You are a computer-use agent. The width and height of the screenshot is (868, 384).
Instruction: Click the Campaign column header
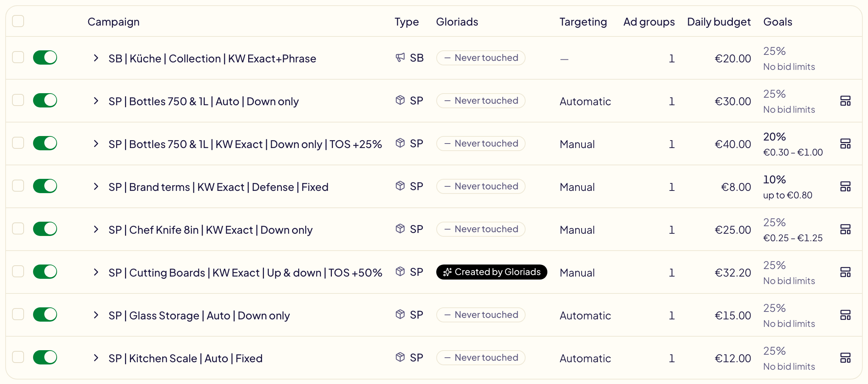pos(113,22)
